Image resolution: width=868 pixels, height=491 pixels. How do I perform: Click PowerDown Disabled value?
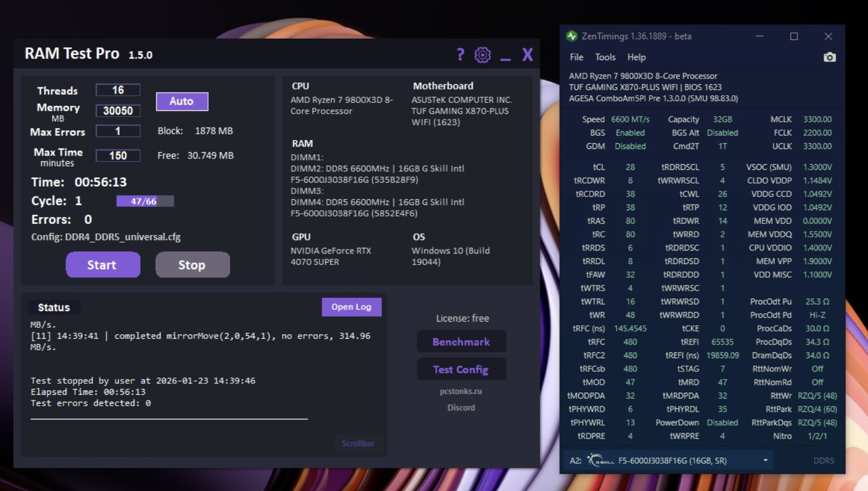tap(722, 423)
